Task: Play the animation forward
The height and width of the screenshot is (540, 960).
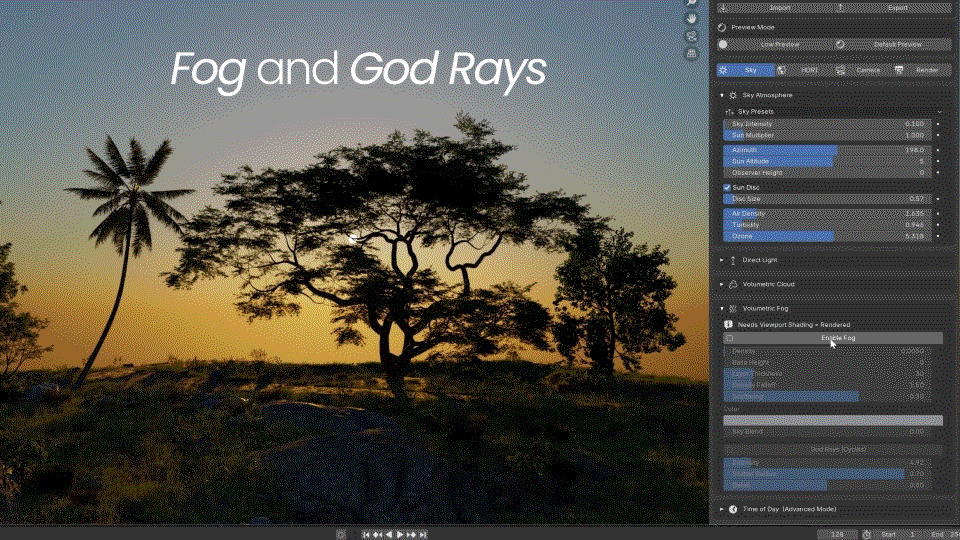Action: click(400, 534)
